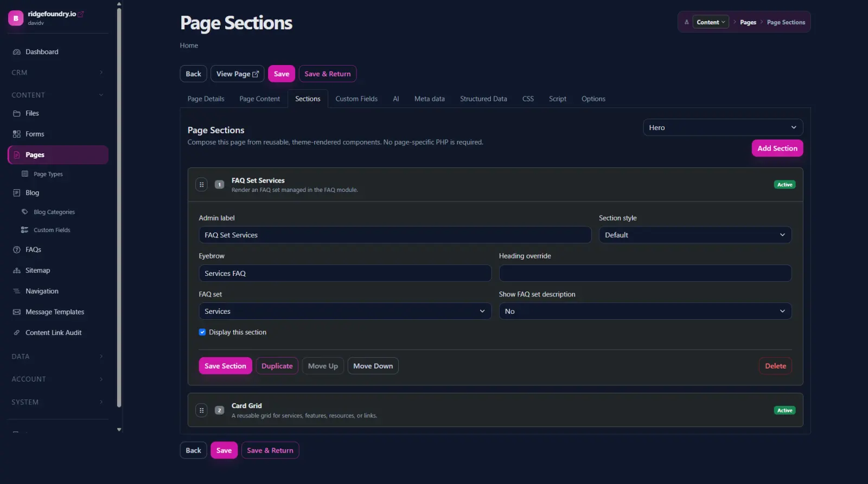This screenshot has width=868, height=484.
Task: Switch to the Options tab
Action: click(x=593, y=99)
